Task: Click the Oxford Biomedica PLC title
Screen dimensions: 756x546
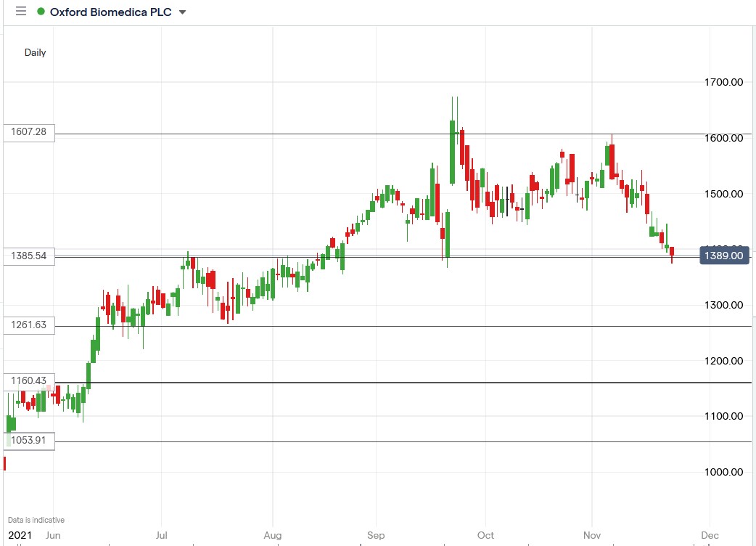Action: point(109,12)
